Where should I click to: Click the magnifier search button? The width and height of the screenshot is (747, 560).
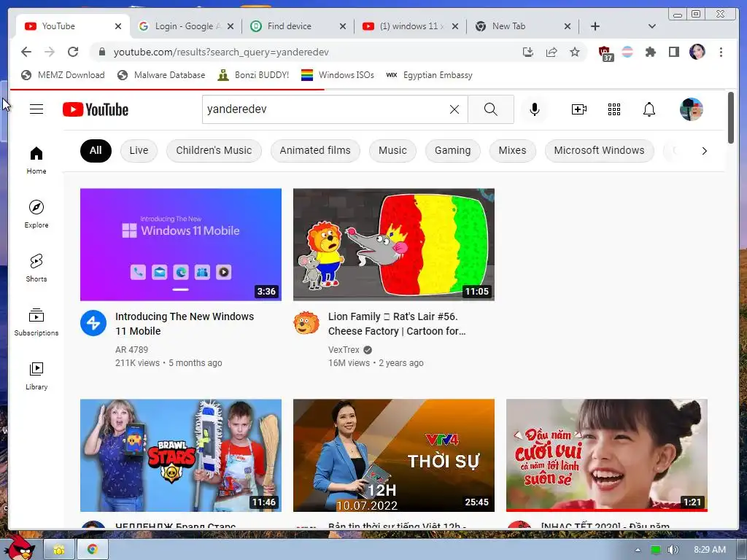pos(491,109)
